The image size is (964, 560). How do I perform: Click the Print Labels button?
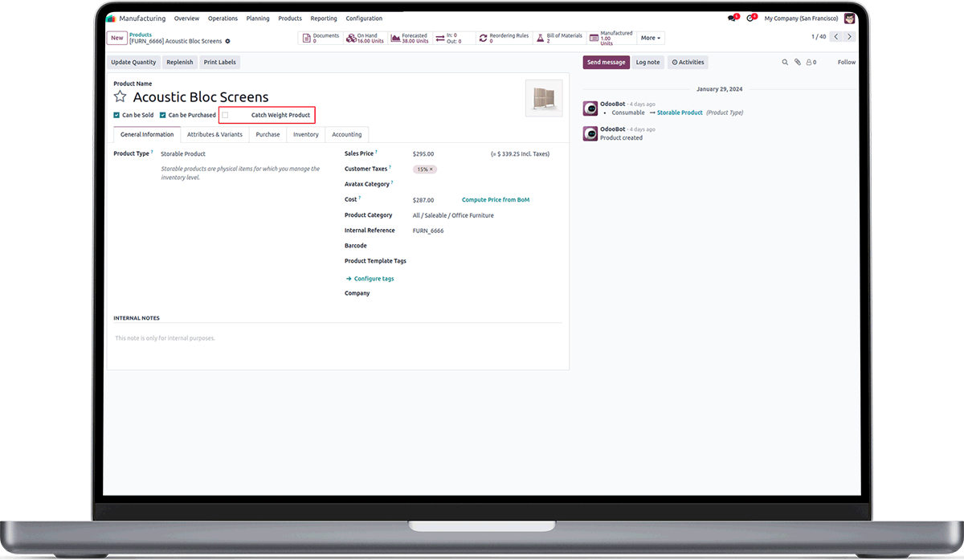click(219, 62)
